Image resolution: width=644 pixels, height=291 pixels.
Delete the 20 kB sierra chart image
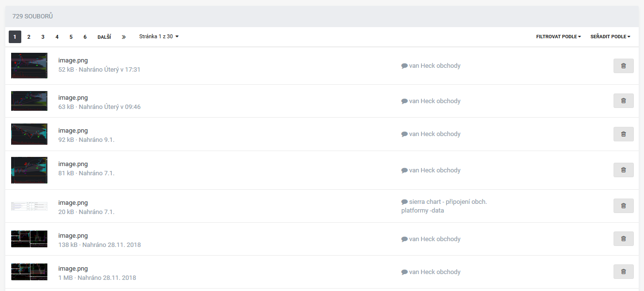[623, 206]
